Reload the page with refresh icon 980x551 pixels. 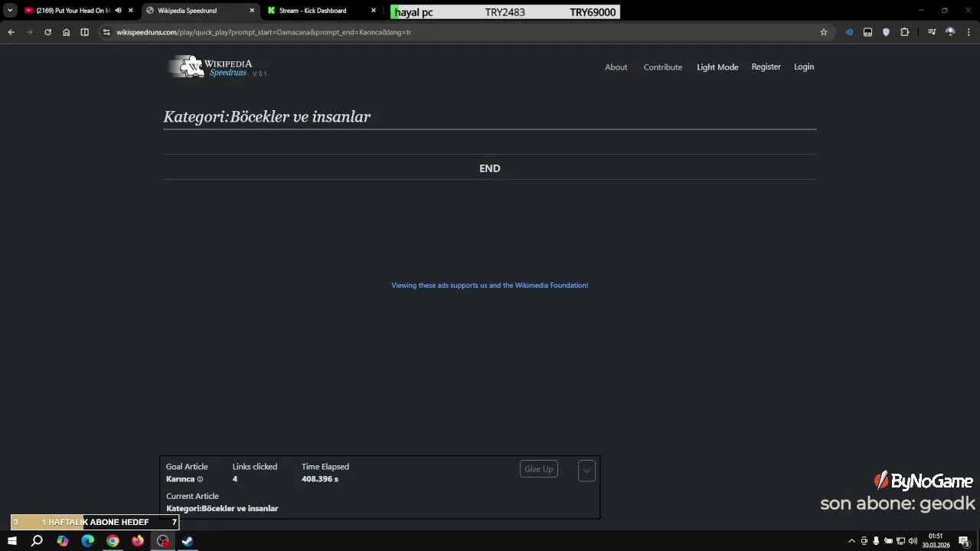[47, 32]
